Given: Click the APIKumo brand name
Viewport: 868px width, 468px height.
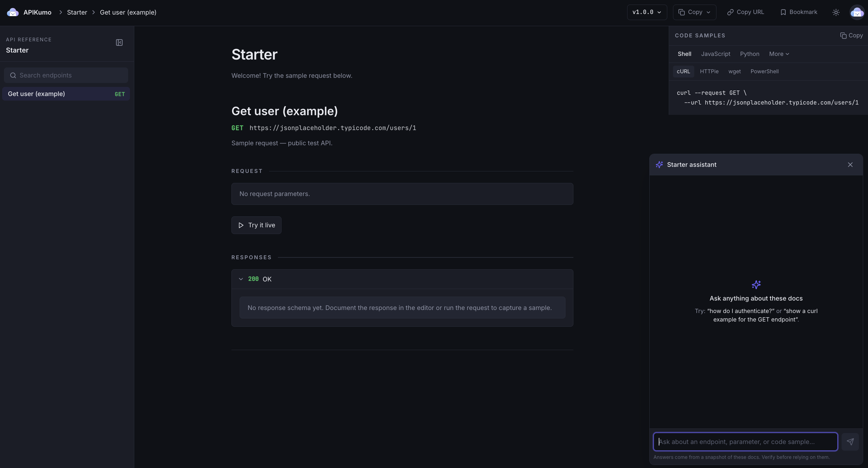Looking at the screenshot, I should tap(37, 12).
